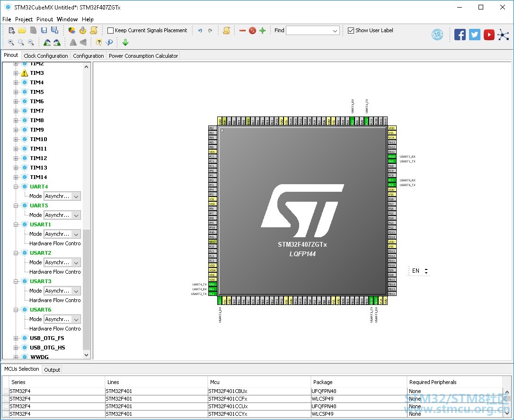Click the Redo arrow in toolbar
This screenshot has width=514, height=420.
pyautogui.click(x=210, y=30)
